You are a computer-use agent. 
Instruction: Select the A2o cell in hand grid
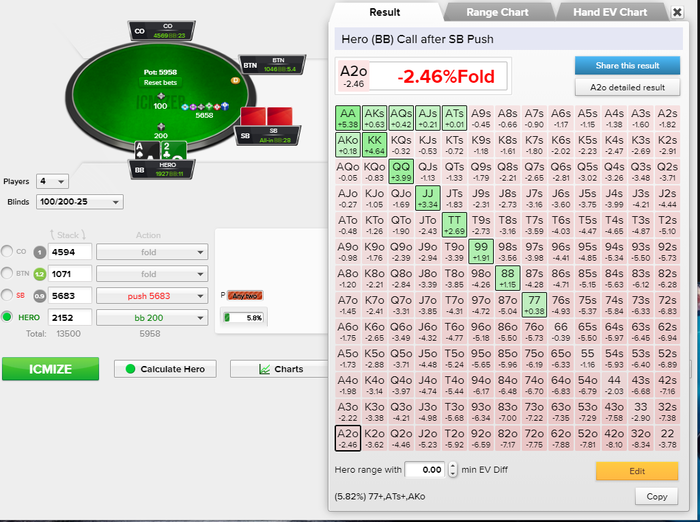[348, 438]
